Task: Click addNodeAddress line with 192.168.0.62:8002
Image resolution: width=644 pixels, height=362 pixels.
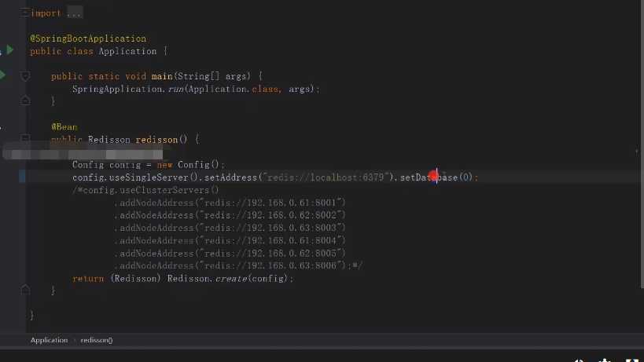Action: click(x=230, y=215)
